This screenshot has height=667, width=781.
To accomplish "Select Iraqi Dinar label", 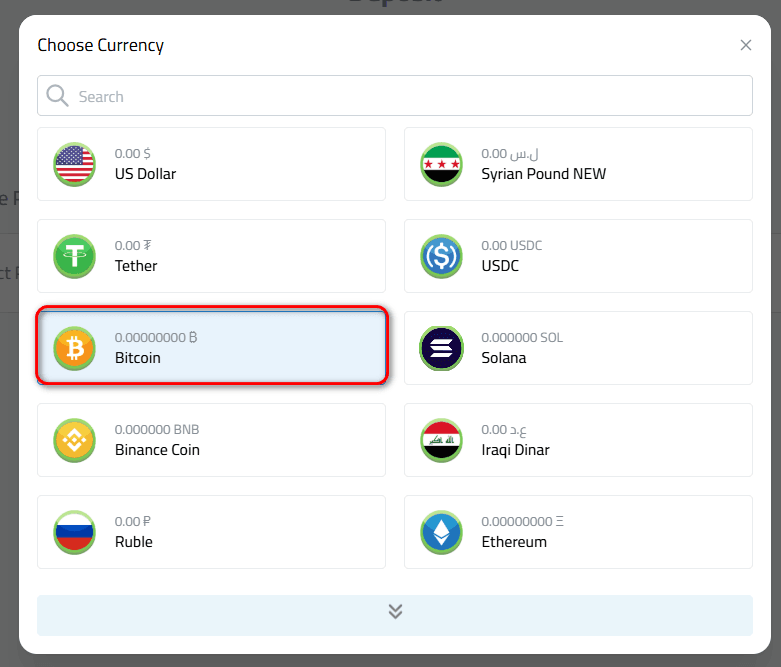I will pyautogui.click(x=515, y=450).
